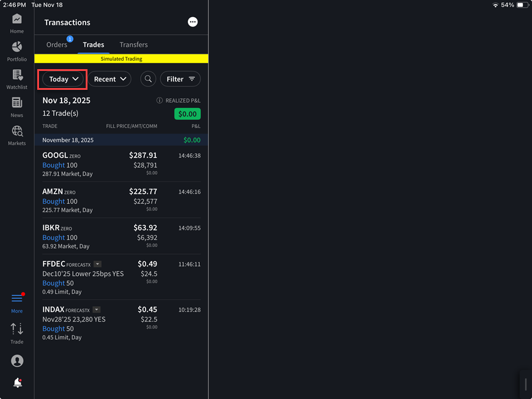Viewport: 532px width, 399px height.
Task: Click the $6,392 amount for IBKR
Action: point(147,238)
